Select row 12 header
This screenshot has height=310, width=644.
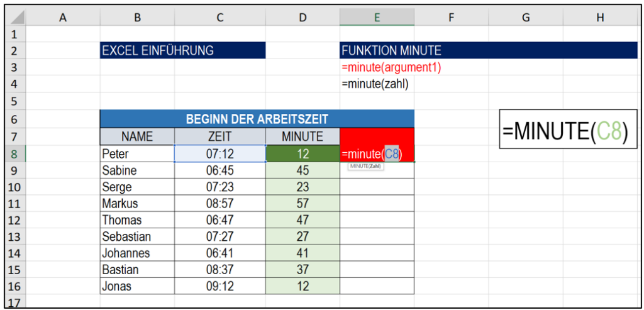(x=16, y=220)
